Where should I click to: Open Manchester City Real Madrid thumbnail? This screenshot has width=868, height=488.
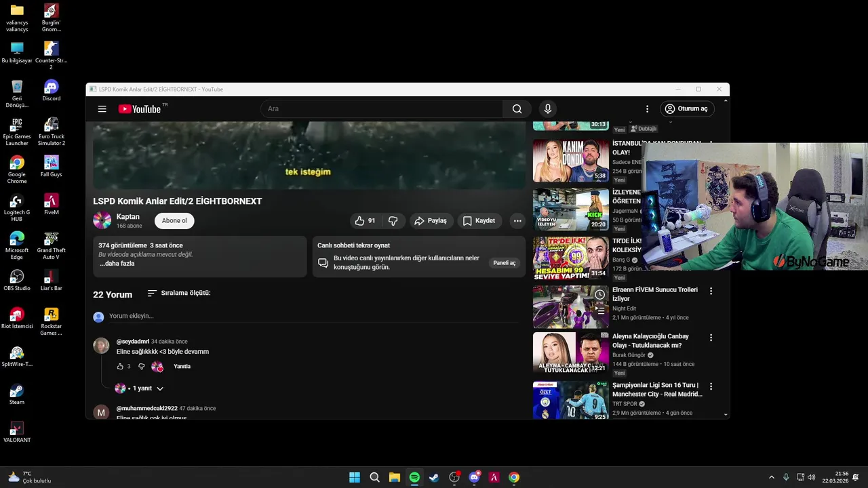click(571, 401)
